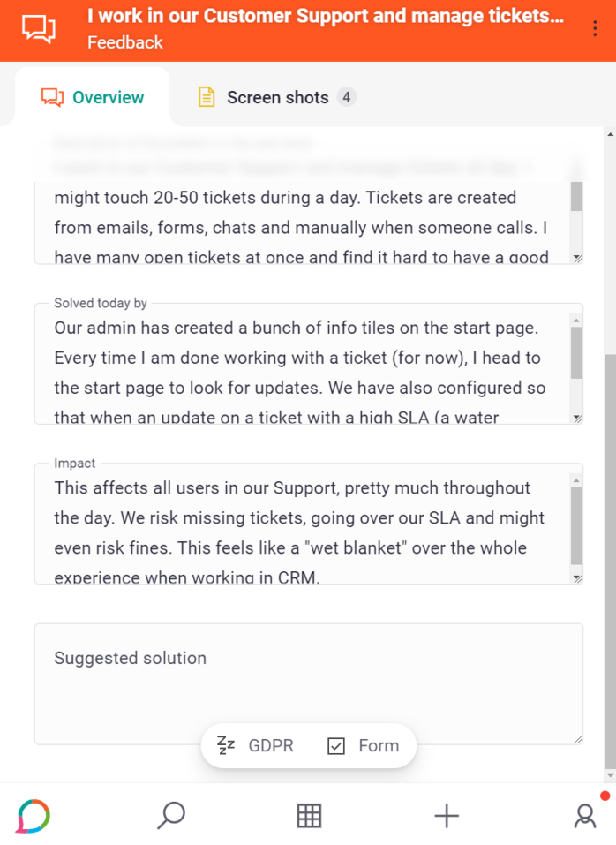This screenshot has height=845, width=616.
Task: Open the three-dot options menu in header
Action: (x=596, y=29)
